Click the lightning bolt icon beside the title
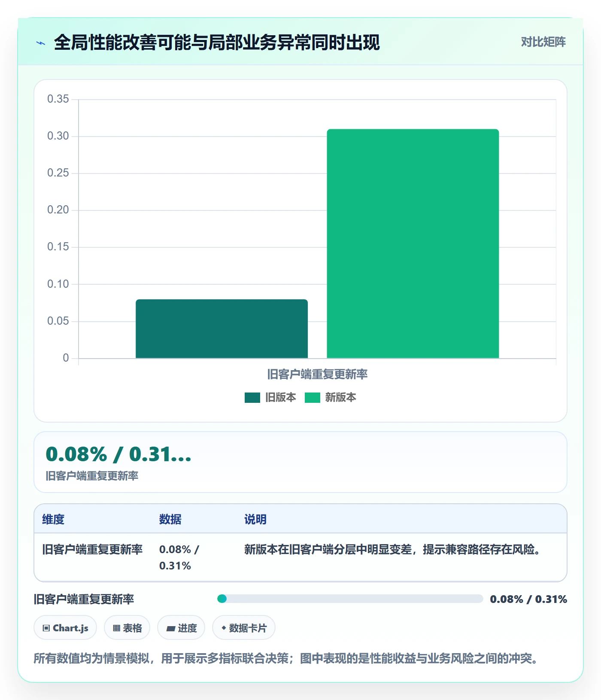The image size is (601, 700). click(41, 43)
